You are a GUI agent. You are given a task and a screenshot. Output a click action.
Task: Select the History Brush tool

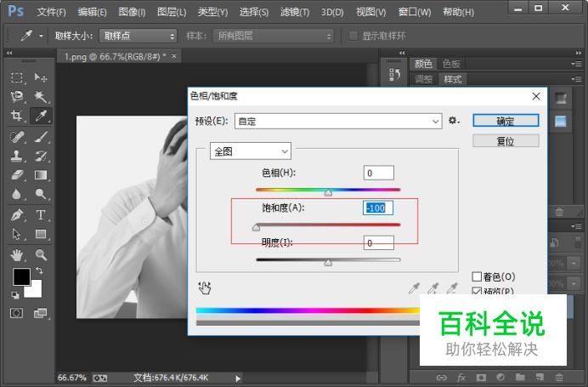point(41,156)
